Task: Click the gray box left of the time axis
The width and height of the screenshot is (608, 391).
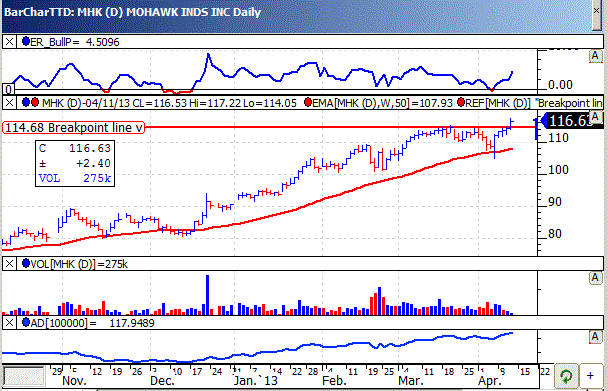Action: click(x=24, y=375)
